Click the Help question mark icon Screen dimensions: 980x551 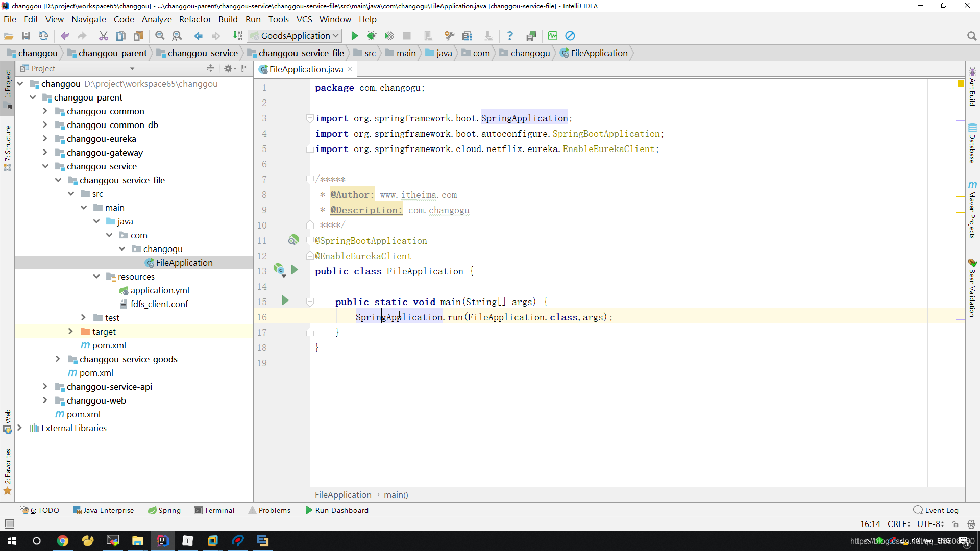click(x=509, y=36)
